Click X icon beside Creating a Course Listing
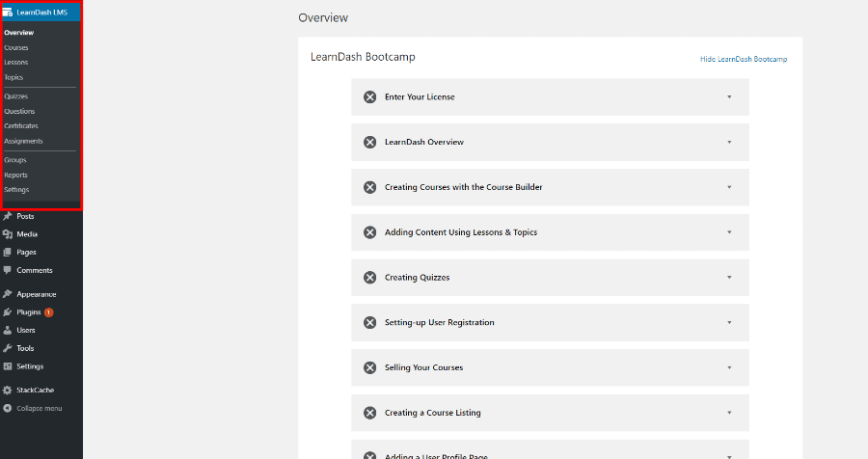 (369, 413)
